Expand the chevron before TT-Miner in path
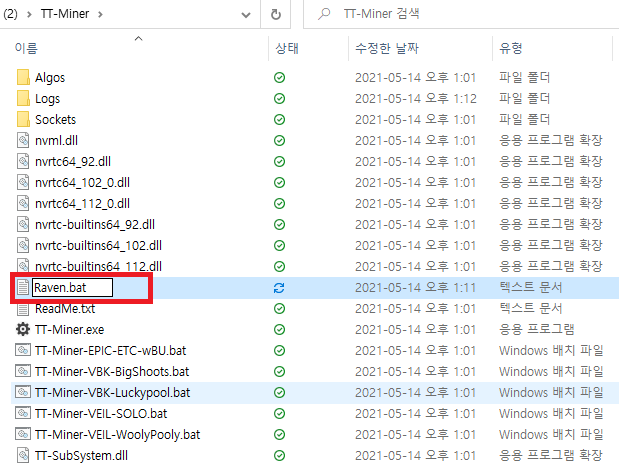Image resolution: width=619 pixels, height=474 pixels. pos(29,15)
